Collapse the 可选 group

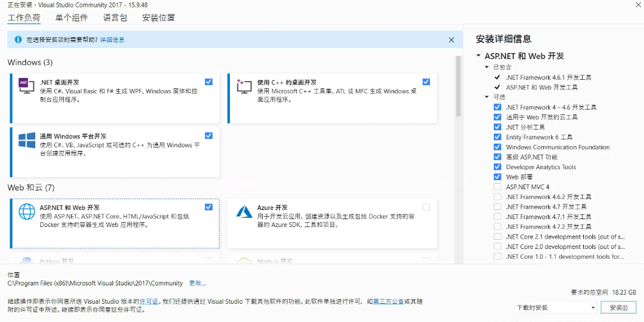(487, 97)
